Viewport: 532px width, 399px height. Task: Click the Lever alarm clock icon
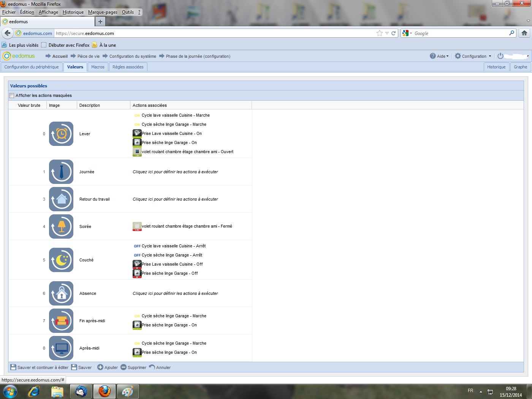tap(61, 134)
